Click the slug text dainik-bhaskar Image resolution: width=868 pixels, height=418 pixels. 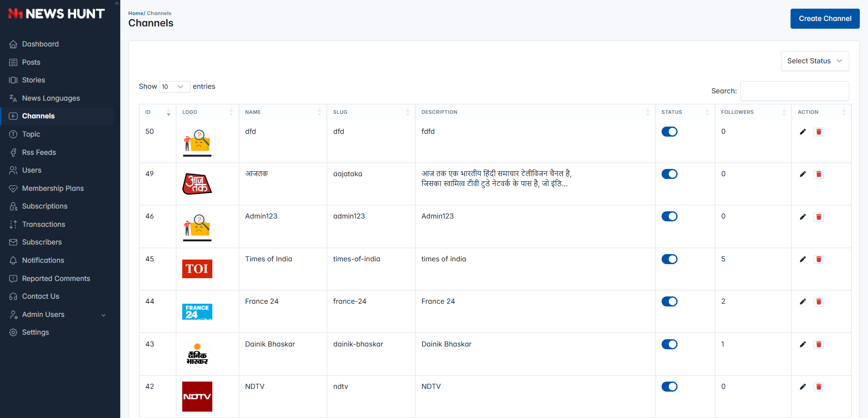click(358, 344)
